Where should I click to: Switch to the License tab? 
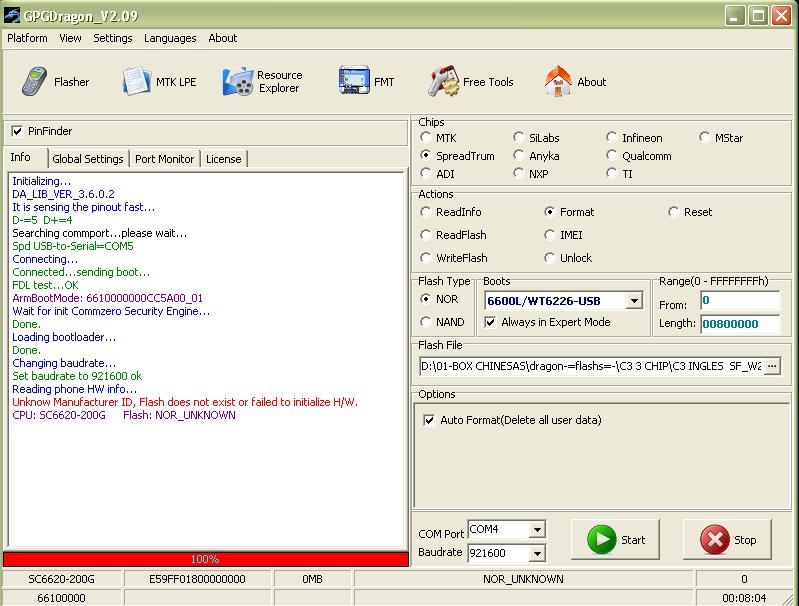coord(223,159)
